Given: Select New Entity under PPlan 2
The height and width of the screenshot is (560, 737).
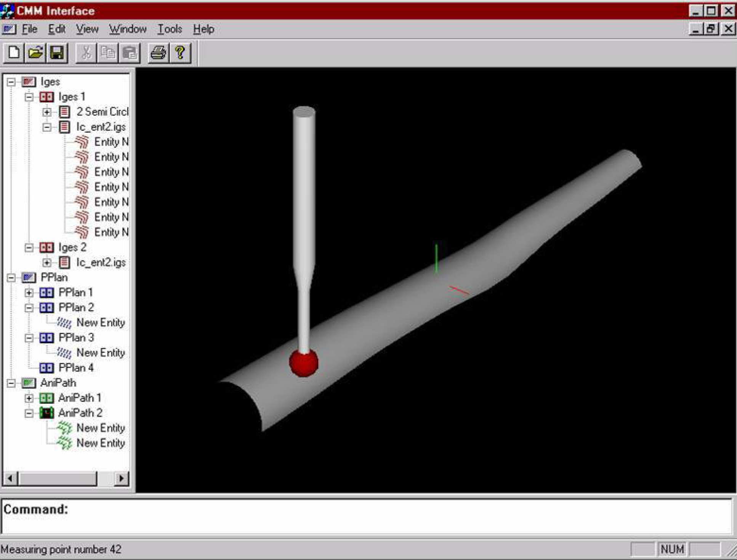Looking at the screenshot, I should click(x=100, y=323).
